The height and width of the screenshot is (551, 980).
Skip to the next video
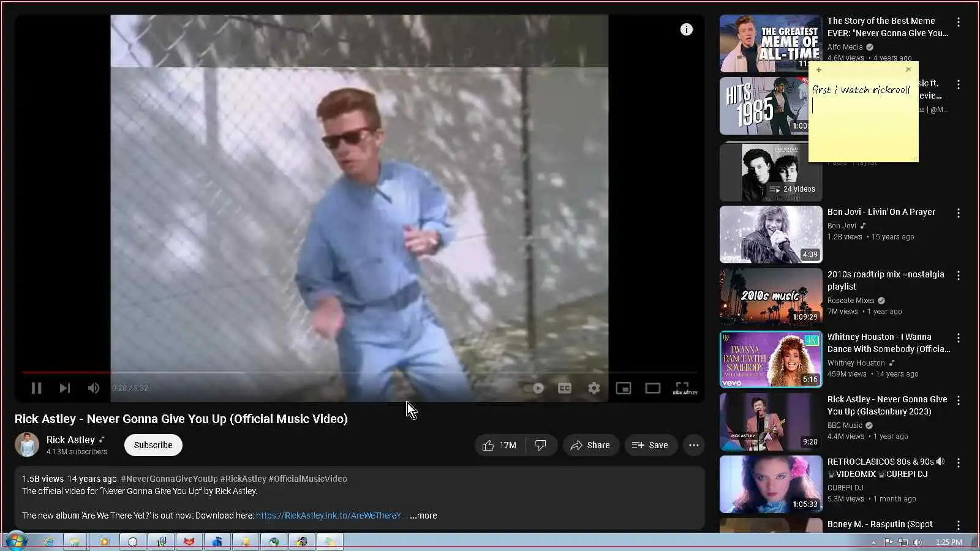64,388
